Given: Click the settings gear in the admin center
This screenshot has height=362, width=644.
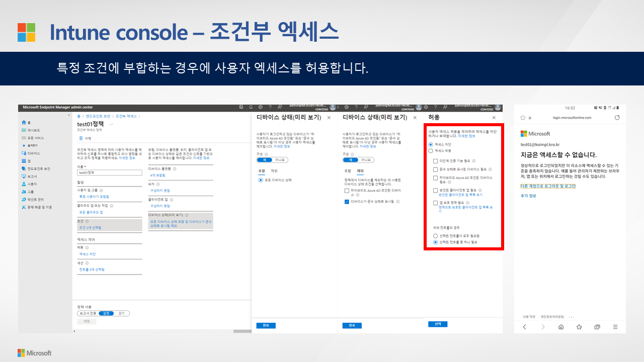Looking at the screenshot, I should click(261, 107).
